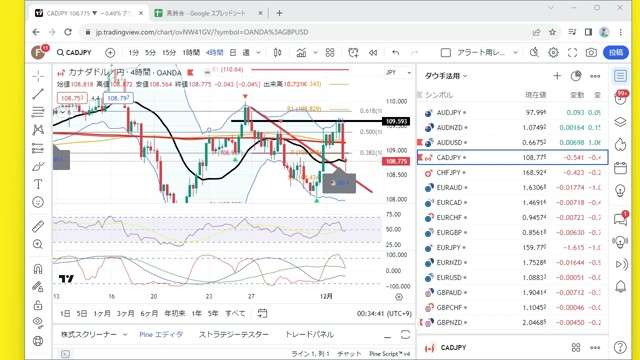Click the 投稿 publish button
This screenshot has height=360, width=640.
click(x=616, y=53)
